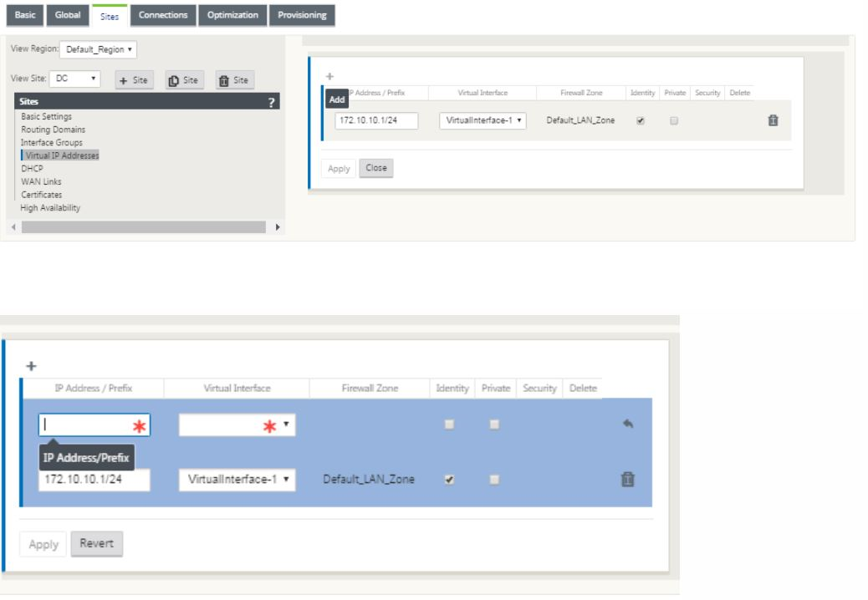Open DHCP in the Sites tree
Image resolution: width=868 pixels, height=600 pixels.
coord(32,168)
